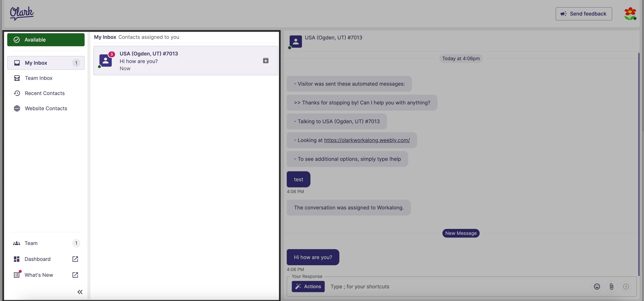
Task: Click the unread count badge on the conversation
Action: (111, 54)
